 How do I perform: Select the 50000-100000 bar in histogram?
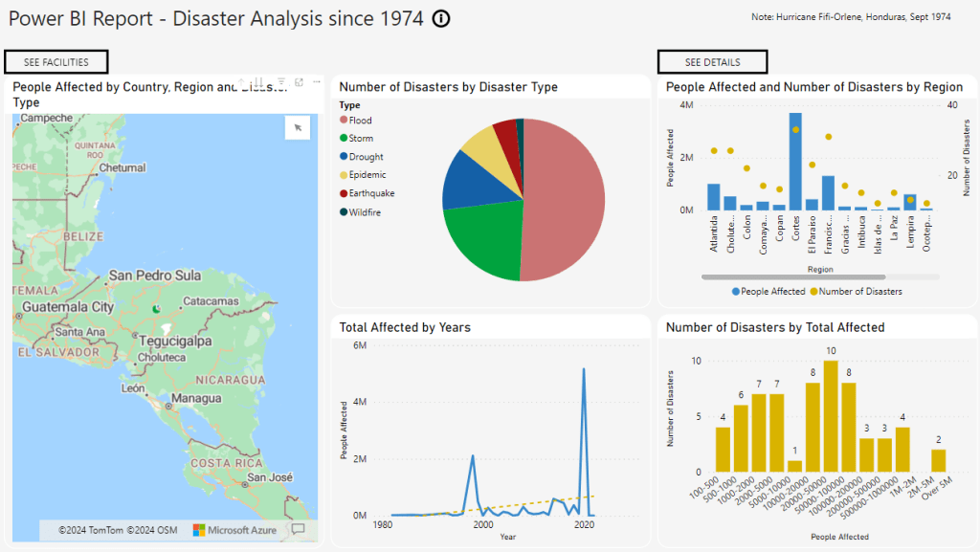[x=831, y=416]
